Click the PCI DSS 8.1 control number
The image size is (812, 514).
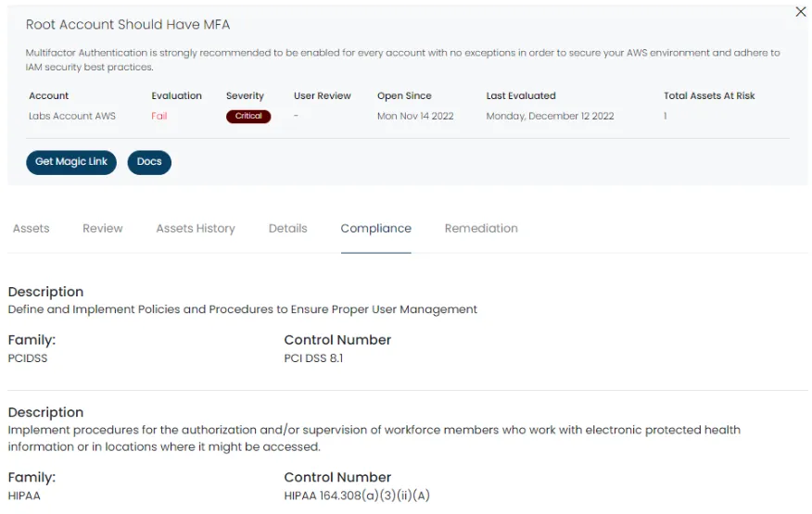click(x=313, y=358)
